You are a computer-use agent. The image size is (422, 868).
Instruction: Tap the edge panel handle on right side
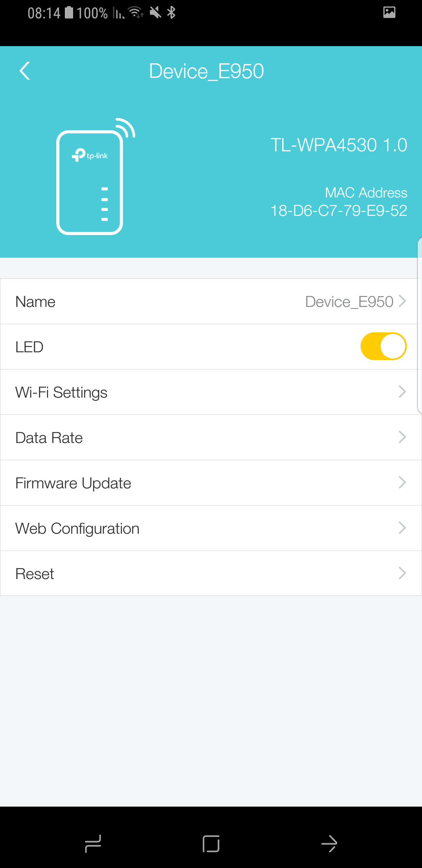(x=419, y=325)
